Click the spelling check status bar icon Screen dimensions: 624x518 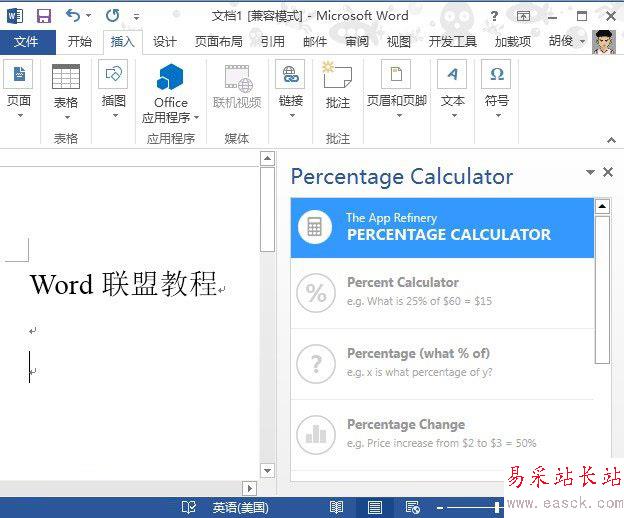pyautogui.click(x=188, y=507)
